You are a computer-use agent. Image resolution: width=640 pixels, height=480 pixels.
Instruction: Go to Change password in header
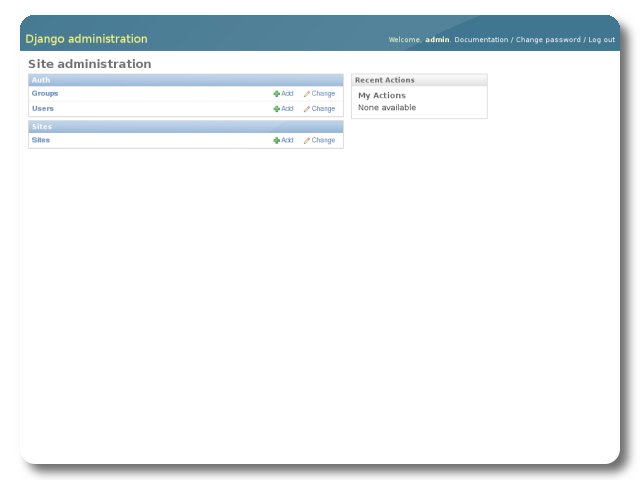548,40
